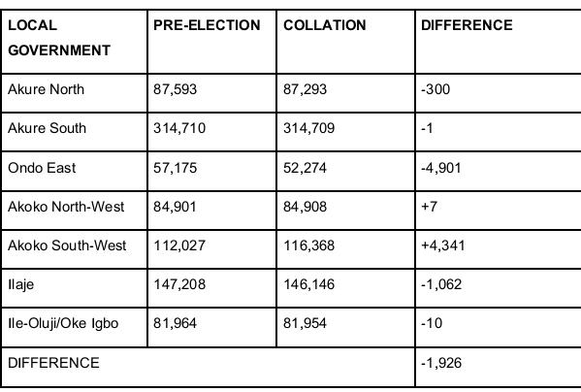
Task: Select collation value 314,709
Action: coord(309,128)
